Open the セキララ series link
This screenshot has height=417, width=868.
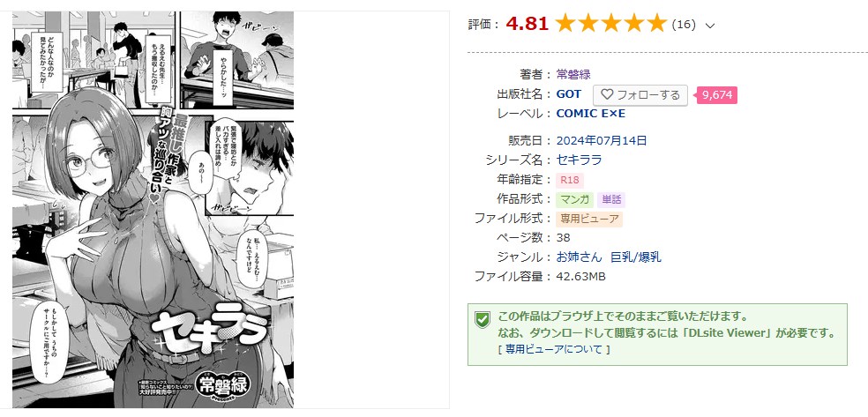pos(579,160)
